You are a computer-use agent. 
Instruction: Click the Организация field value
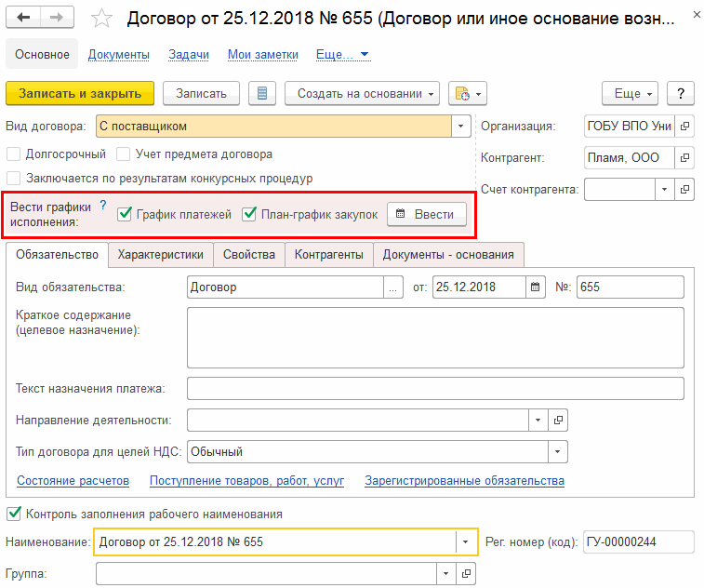(629, 127)
